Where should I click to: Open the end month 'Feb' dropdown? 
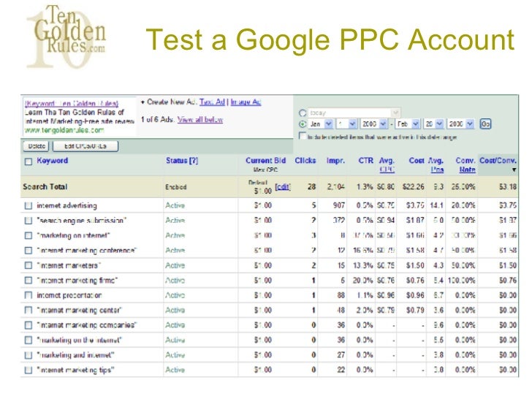[408, 123]
